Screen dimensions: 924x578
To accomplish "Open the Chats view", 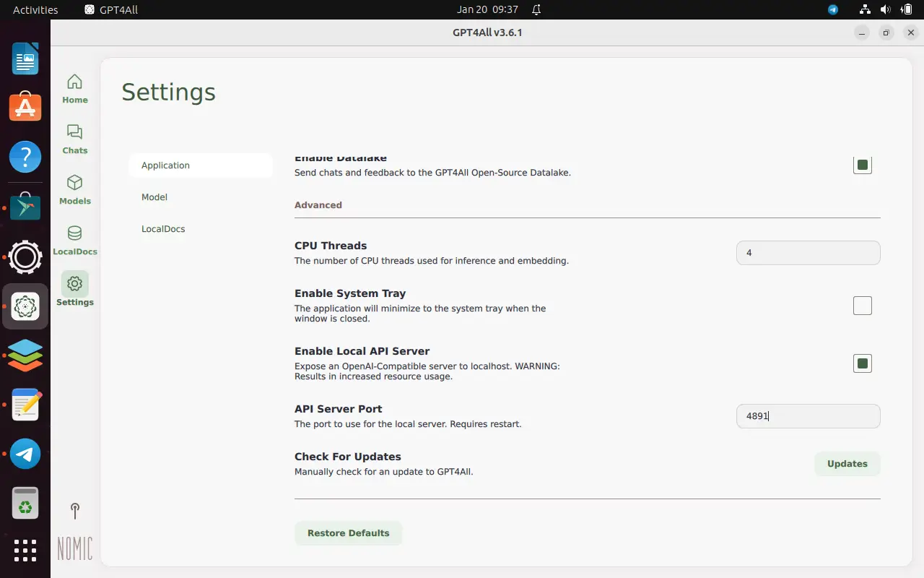I will click(x=74, y=139).
